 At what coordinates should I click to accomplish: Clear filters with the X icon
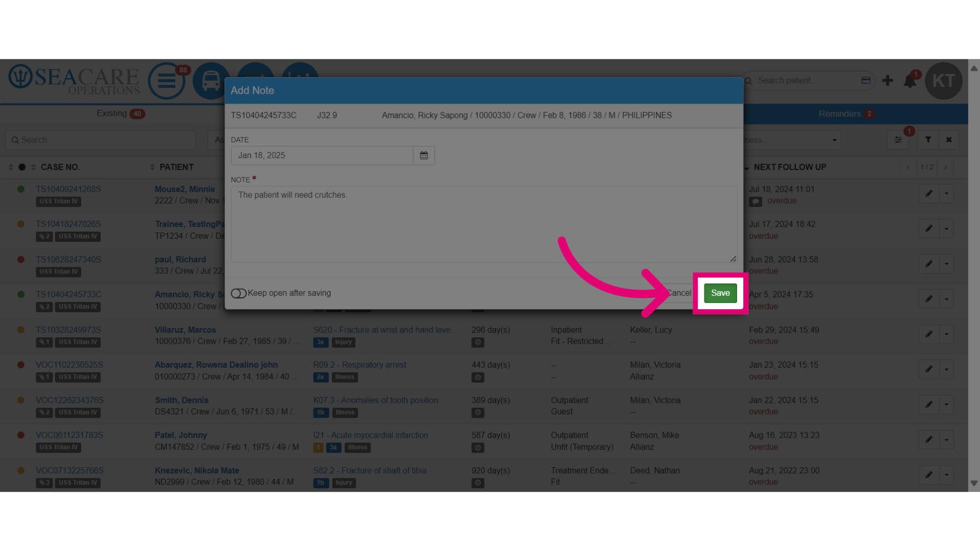click(x=949, y=140)
